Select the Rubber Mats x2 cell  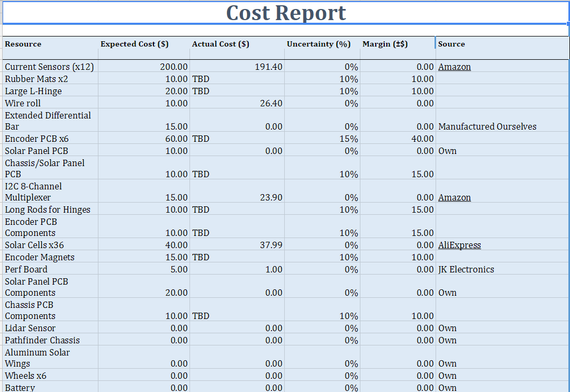[x=50, y=79]
